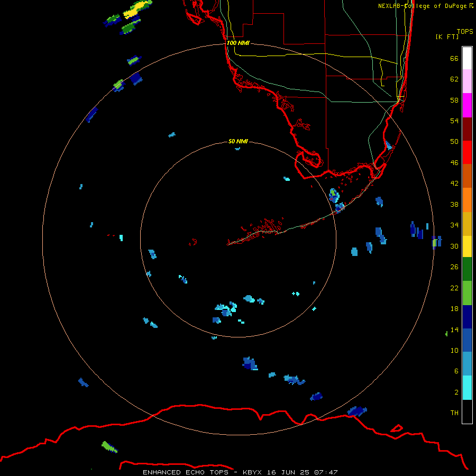This screenshot has width=476, height=476.
Task: Pick the bright red legend swatch
Action: click(x=467, y=152)
